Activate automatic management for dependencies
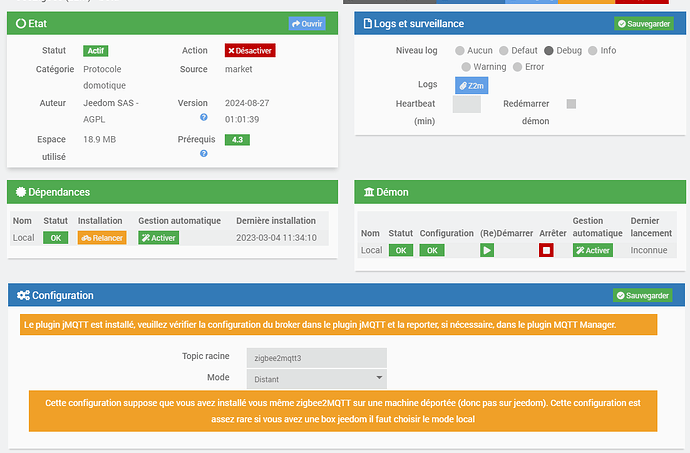 click(x=158, y=238)
